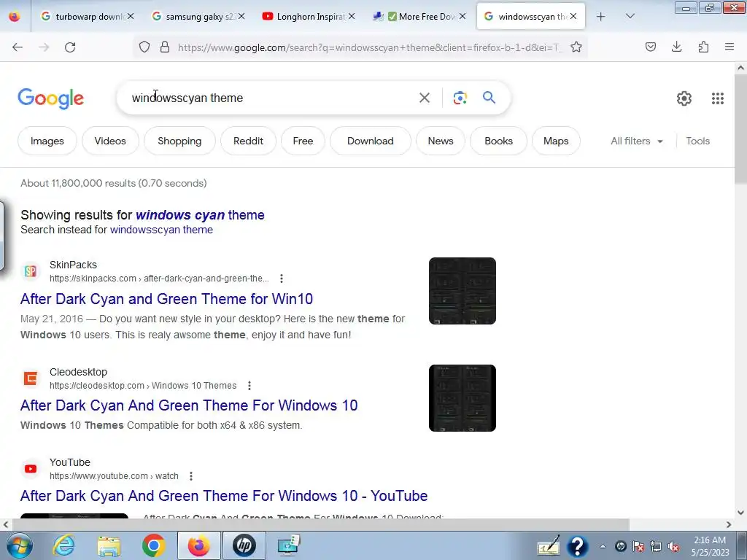Click the muted volume tray icon
The image size is (747, 560).
pos(673,547)
